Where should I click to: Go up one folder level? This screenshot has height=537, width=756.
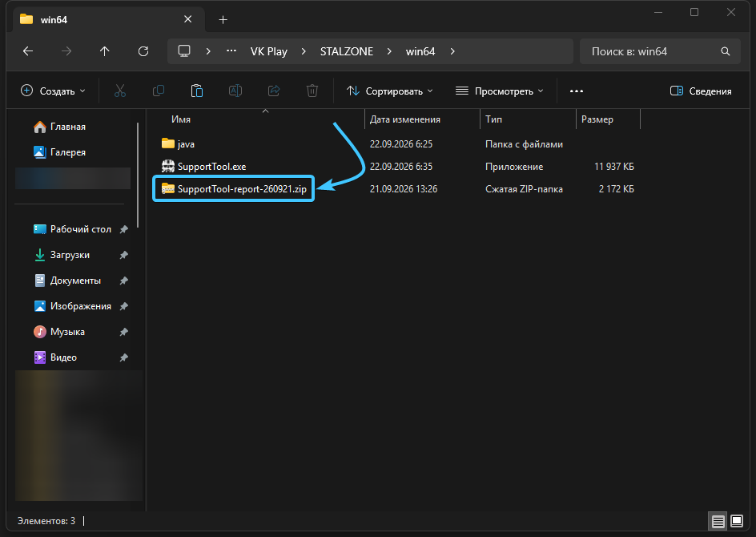pyautogui.click(x=105, y=51)
